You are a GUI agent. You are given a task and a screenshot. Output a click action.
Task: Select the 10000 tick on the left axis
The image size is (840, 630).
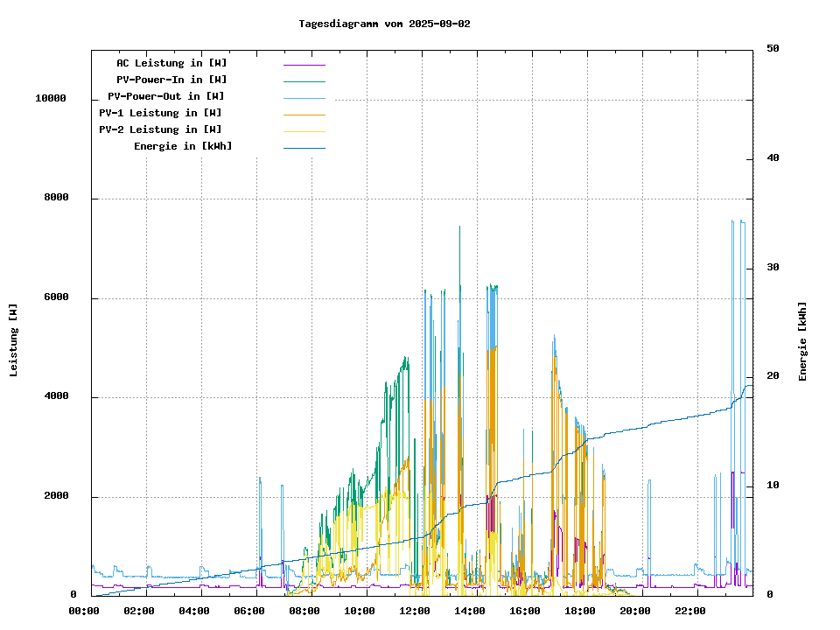tap(51, 99)
